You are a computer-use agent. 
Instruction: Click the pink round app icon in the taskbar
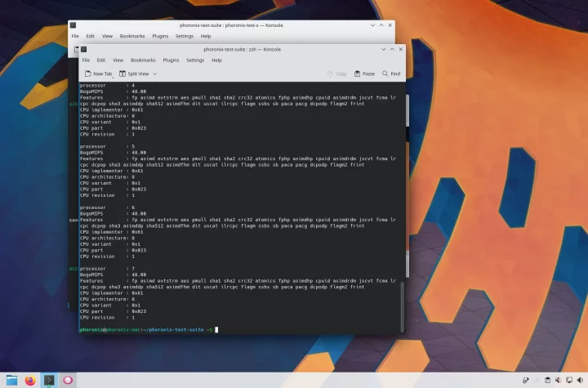tap(68, 380)
